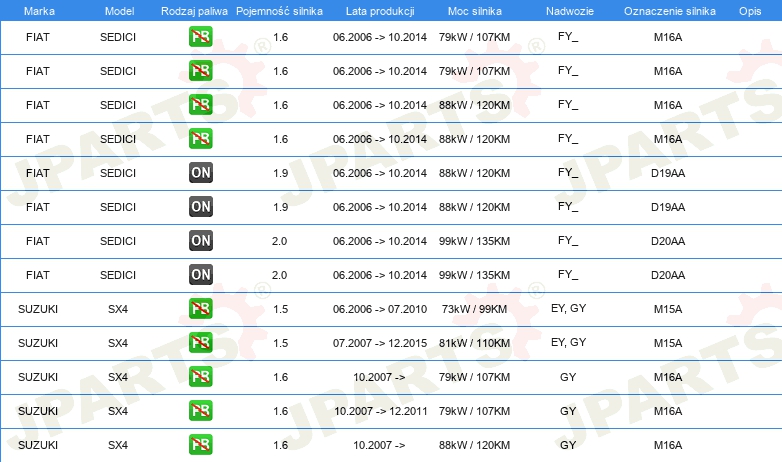Select the 07.2007 -> 12.2015 production years cell
This screenshot has width=782, height=462.
[x=380, y=343]
